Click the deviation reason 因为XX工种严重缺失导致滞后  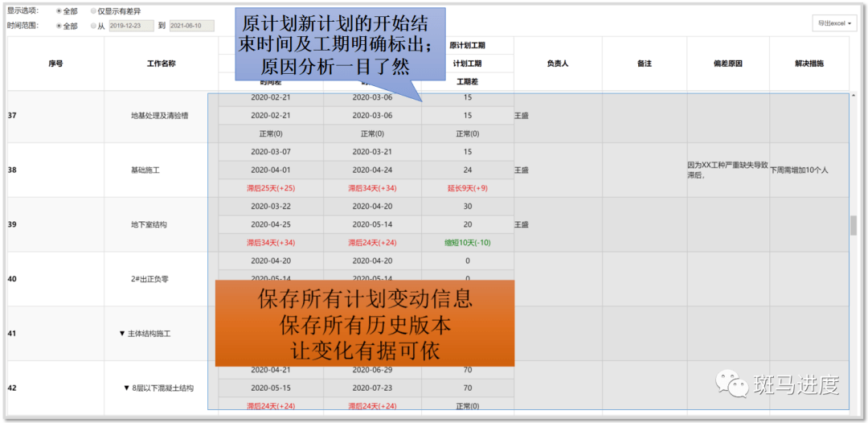727,169
